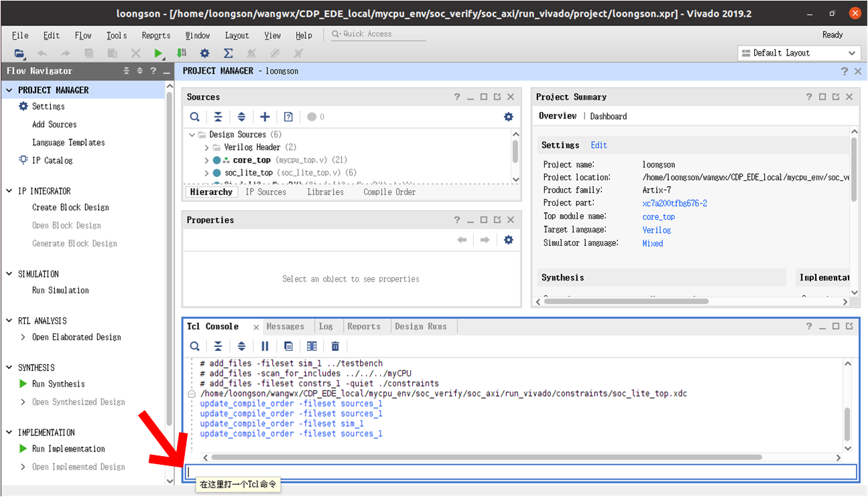868x497 pixels.
Task: Open the Reports menu
Action: (156, 35)
